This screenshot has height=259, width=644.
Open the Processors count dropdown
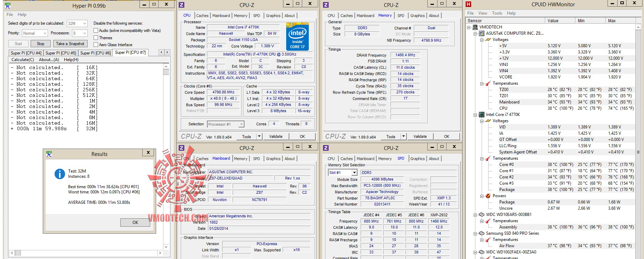click(x=79, y=33)
